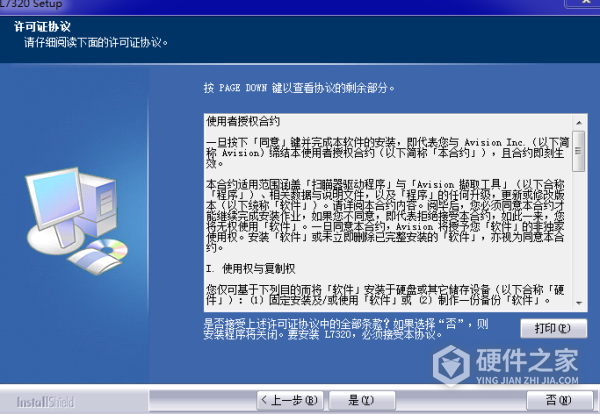Click the 许可证协议 header title

click(x=42, y=27)
